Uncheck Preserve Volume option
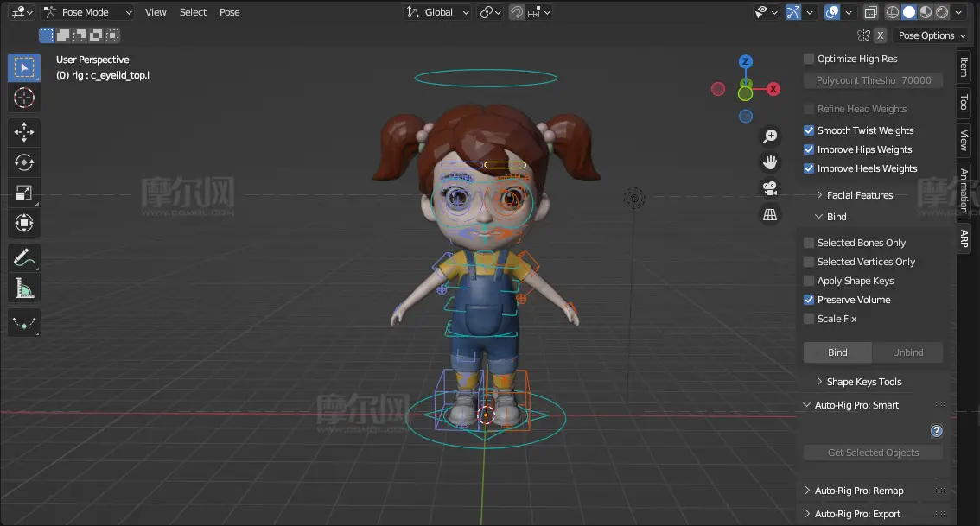Screen dimensions: 980x526 (x=809, y=300)
